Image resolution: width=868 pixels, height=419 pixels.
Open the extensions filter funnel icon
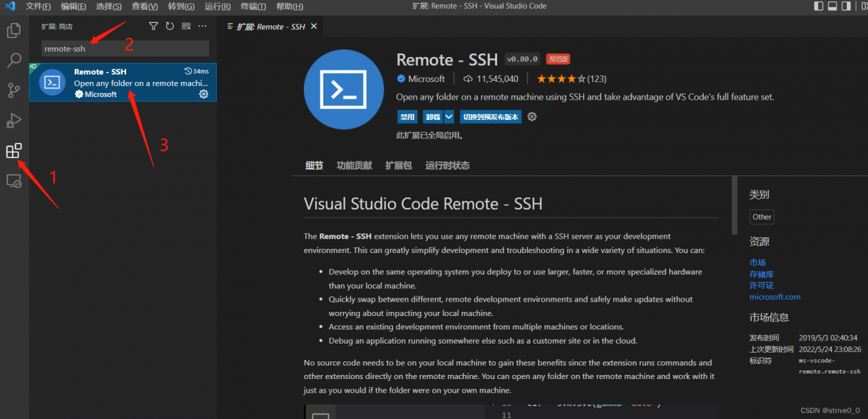coord(153,26)
